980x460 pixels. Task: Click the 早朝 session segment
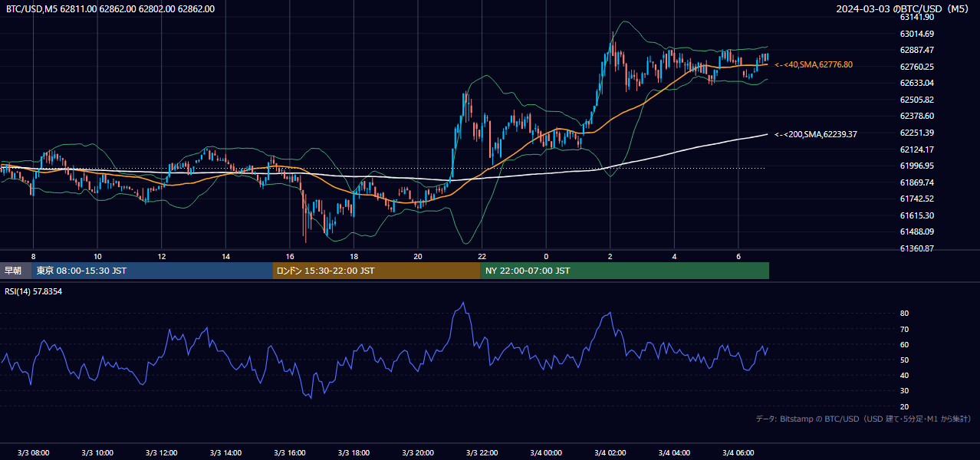coord(16,271)
